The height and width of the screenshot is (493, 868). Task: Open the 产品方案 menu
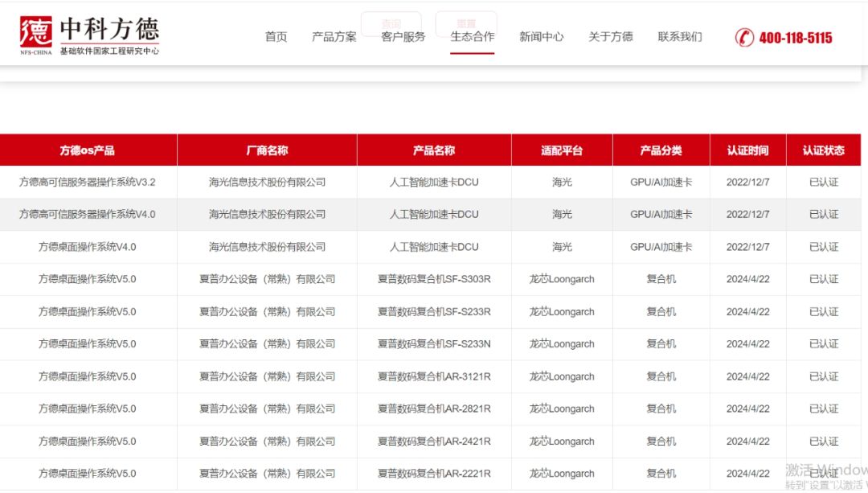(334, 36)
